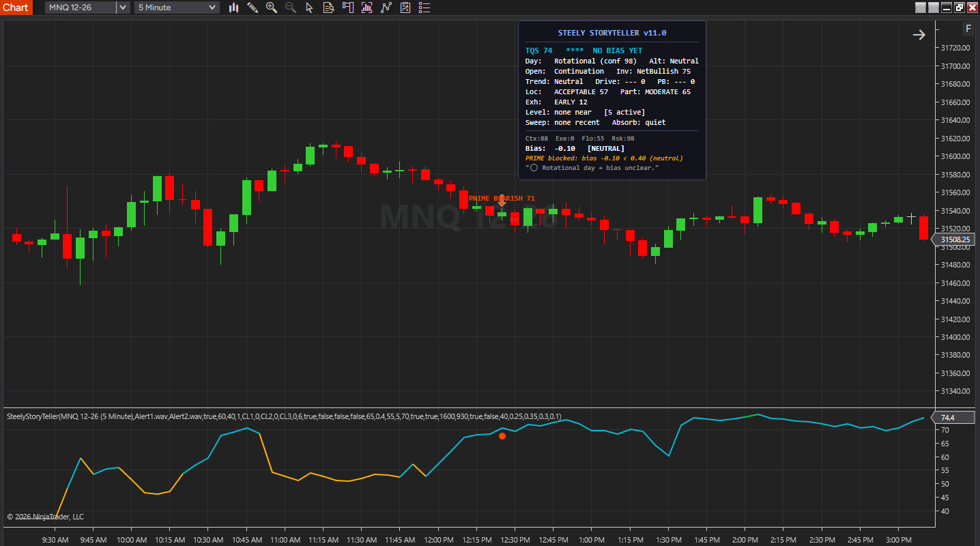The image size is (980, 546).
Task: Click the [NEUTRAL] bias tag
Action: [606, 148]
